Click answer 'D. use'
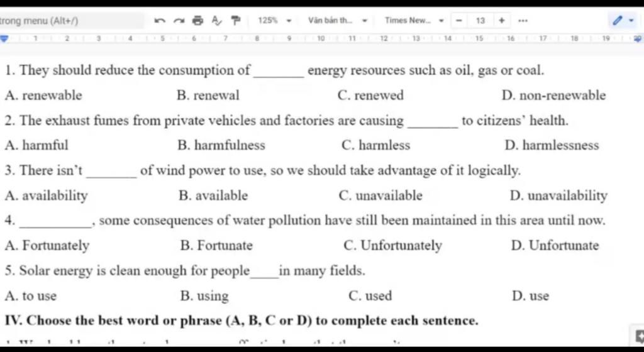 531,296
